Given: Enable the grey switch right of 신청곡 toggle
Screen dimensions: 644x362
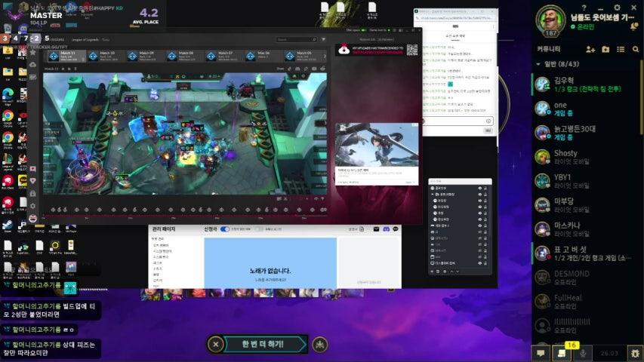Looking at the screenshot, I should pos(259,229).
